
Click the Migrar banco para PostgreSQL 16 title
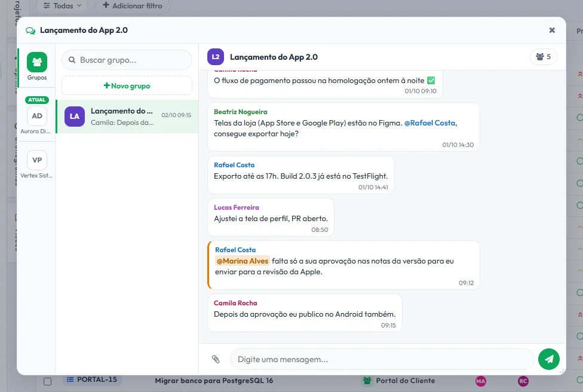click(x=214, y=381)
